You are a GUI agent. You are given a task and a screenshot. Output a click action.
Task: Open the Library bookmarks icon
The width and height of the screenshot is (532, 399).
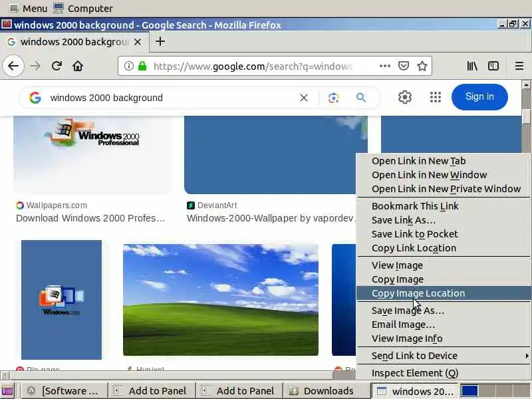pos(472,66)
